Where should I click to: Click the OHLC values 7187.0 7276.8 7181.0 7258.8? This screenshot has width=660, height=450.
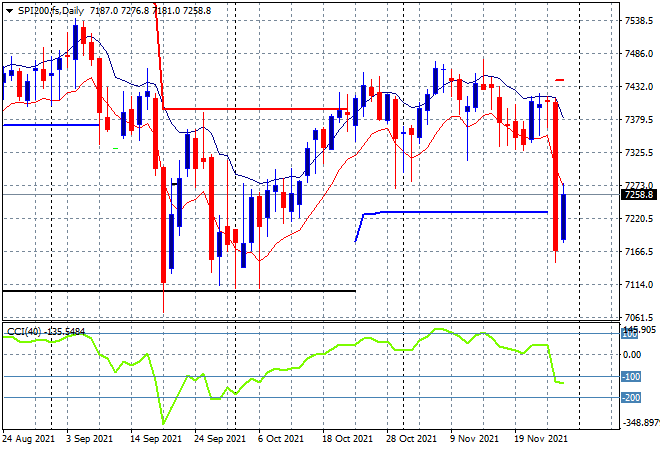click(x=150, y=11)
